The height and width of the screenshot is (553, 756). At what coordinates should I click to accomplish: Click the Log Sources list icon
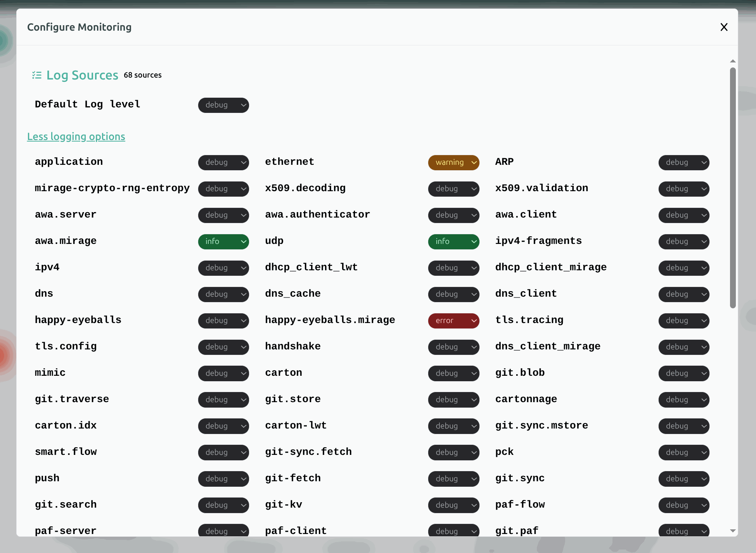tap(37, 75)
